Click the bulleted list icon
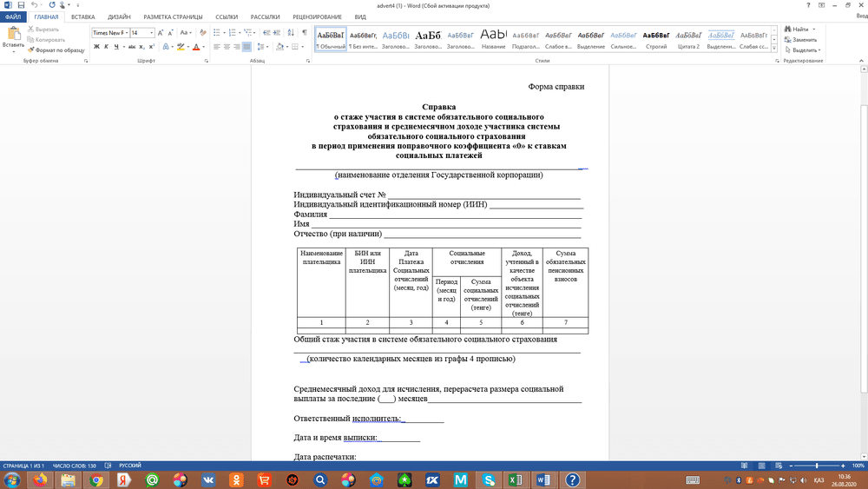Viewport: 868px width, 489px height. 216,33
